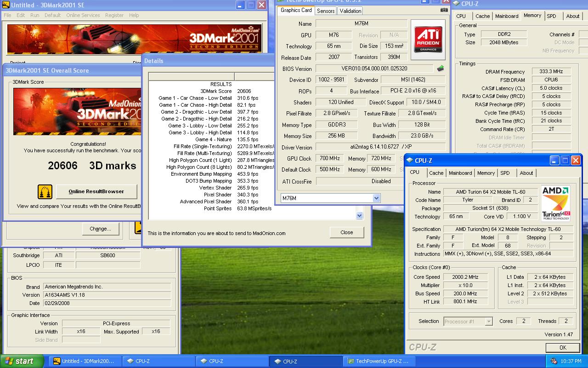Click the BIOS save chip icon in GPU-Z
Image resolution: width=588 pixels, height=368 pixels.
click(x=441, y=69)
